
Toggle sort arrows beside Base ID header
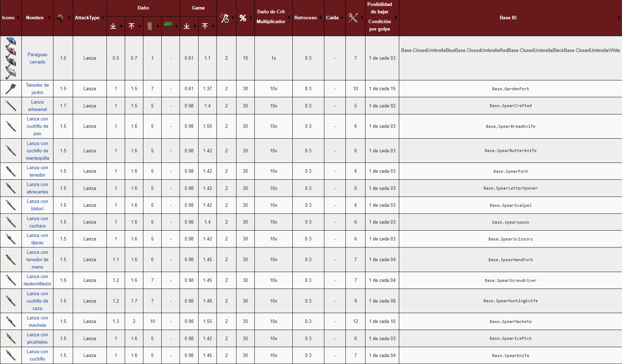point(618,18)
